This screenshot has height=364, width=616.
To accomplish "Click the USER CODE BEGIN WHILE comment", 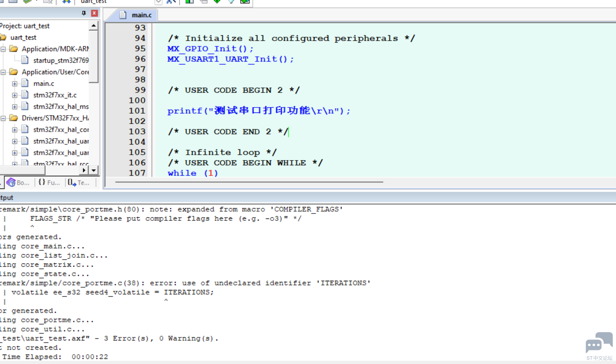I will (x=245, y=163).
